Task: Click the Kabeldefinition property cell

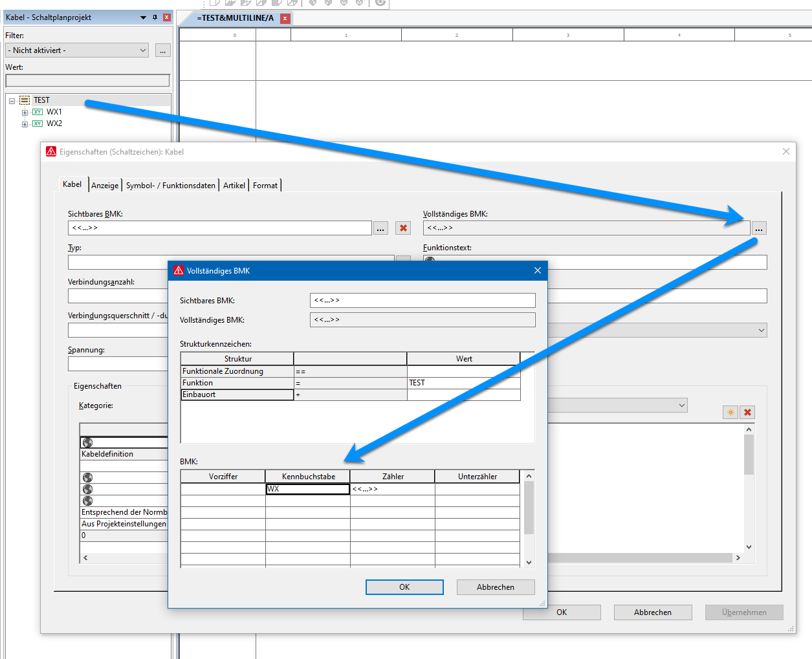Action: 124,454
